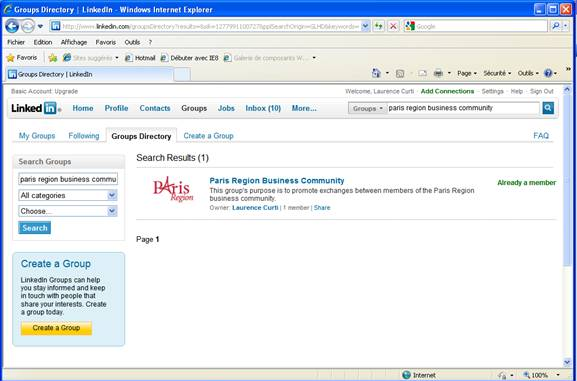
Task: Click the LinkedIn site icon in the address bar
Action: pos(56,26)
